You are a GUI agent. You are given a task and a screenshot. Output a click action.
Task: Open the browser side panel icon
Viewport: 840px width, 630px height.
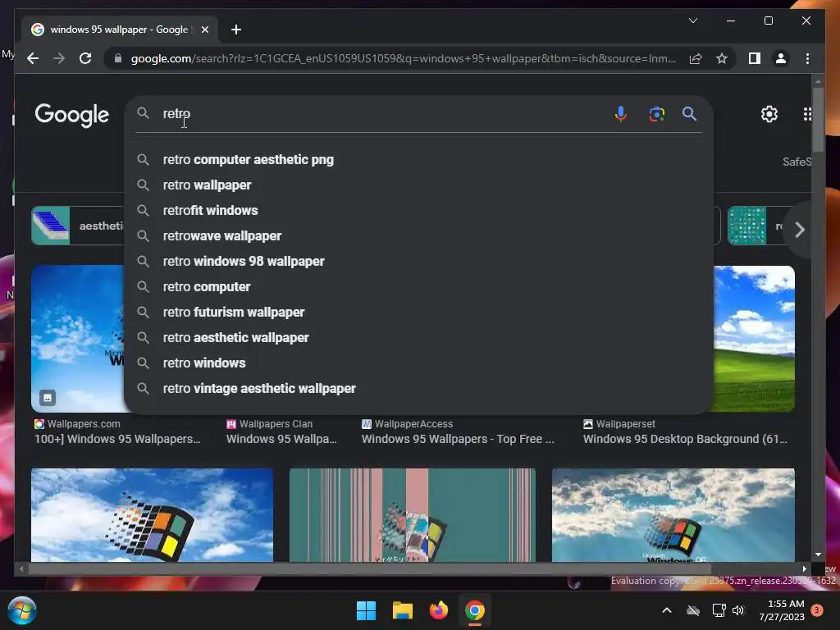coord(755,58)
